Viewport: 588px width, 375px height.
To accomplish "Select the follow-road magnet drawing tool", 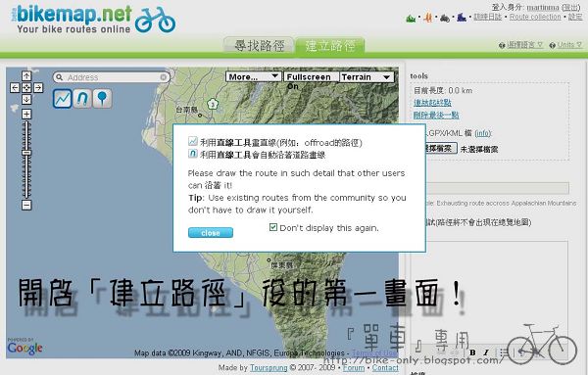I will tap(82, 99).
